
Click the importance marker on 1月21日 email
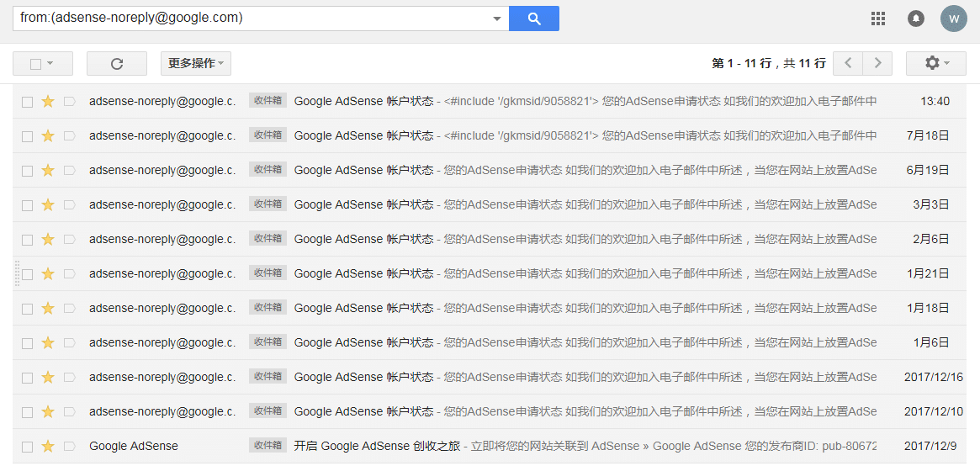click(x=69, y=274)
